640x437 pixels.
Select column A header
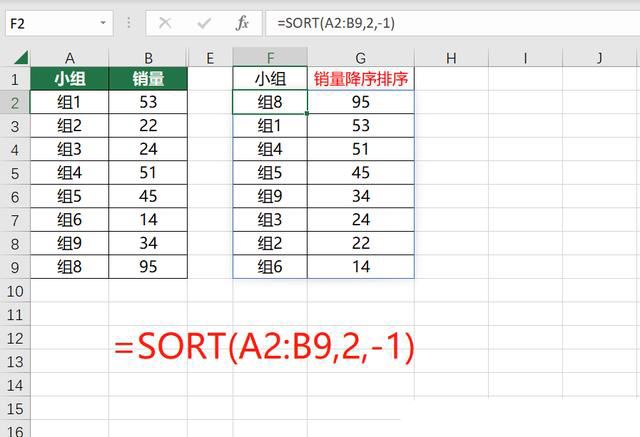[69, 58]
